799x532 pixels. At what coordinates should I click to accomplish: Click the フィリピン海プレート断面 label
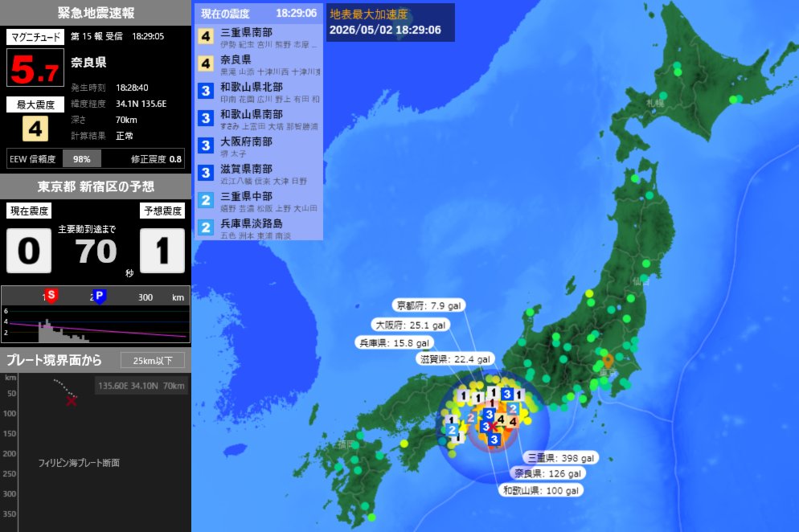pyautogui.click(x=79, y=463)
